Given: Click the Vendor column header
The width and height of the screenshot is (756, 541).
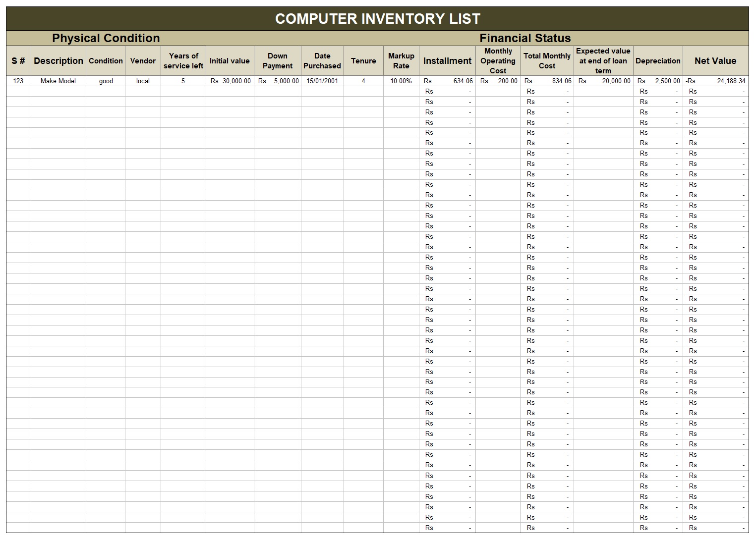Looking at the screenshot, I should coord(143,61).
